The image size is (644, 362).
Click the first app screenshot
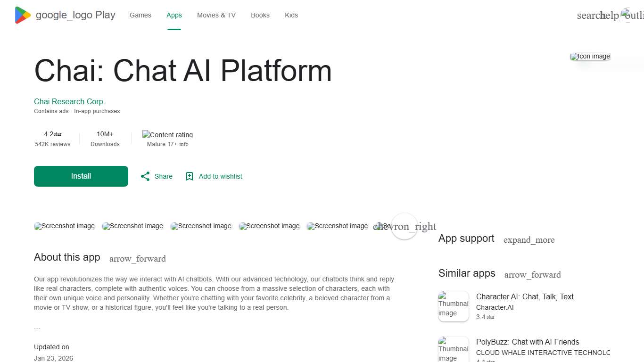coord(64,226)
